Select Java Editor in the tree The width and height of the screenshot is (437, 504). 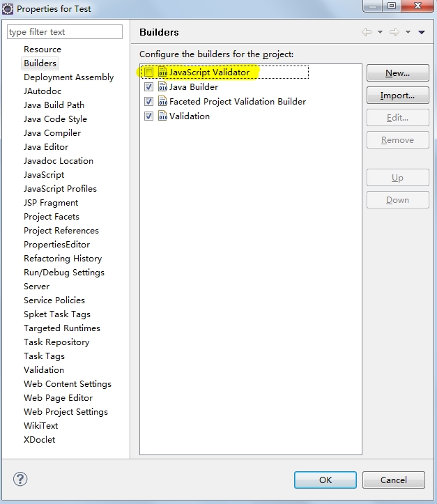(x=46, y=147)
